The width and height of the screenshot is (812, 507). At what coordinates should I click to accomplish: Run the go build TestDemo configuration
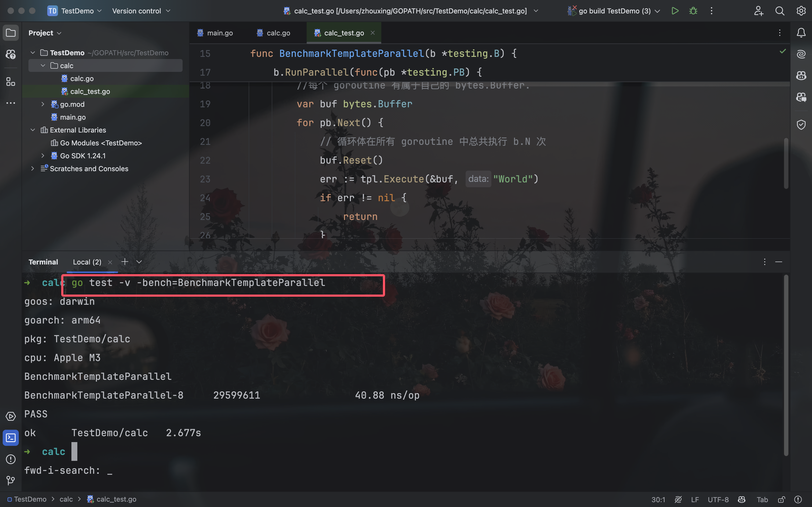pyautogui.click(x=675, y=11)
